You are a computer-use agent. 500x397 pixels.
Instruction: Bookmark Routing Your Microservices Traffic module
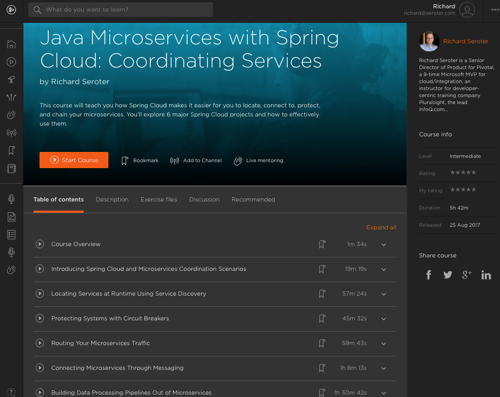[x=322, y=343]
